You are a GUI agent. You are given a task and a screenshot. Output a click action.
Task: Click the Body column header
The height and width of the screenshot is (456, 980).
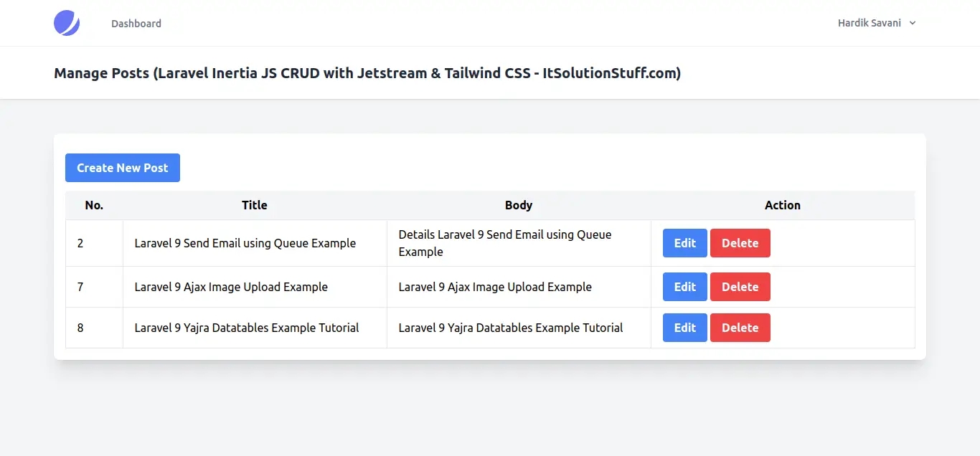(519, 205)
